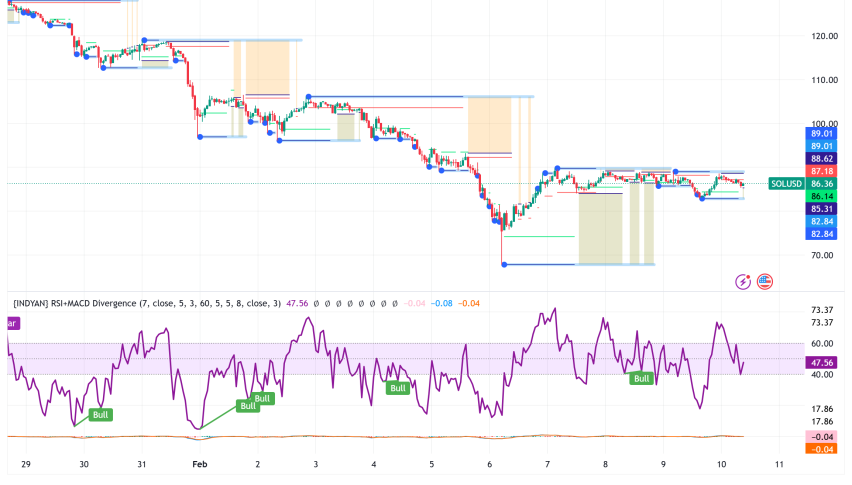Click the orange -0.04 MACD axis label
Screen dimensions: 852x485
pyautogui.click(x=823, y=449)
